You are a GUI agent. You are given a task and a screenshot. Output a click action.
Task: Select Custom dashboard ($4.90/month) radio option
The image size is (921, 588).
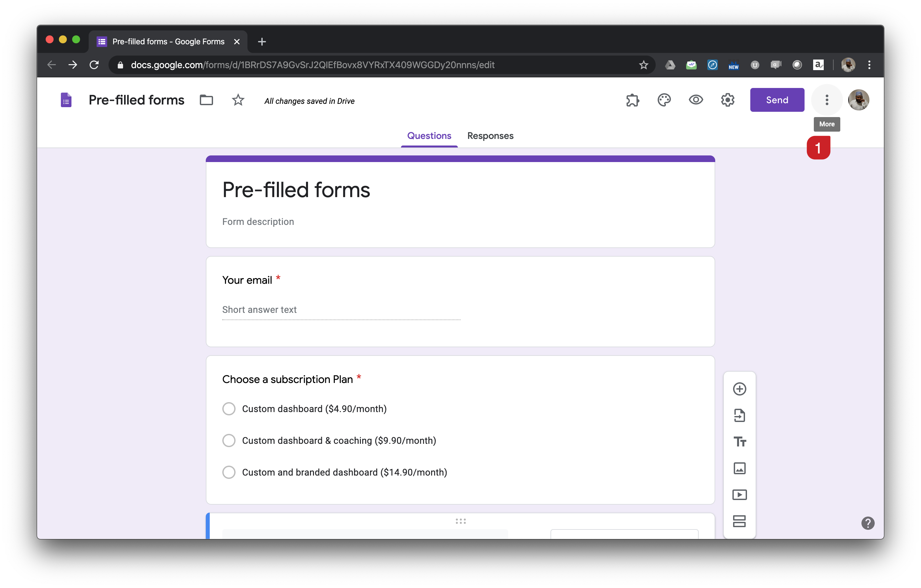pyautogui.click(x=229, y=409)
